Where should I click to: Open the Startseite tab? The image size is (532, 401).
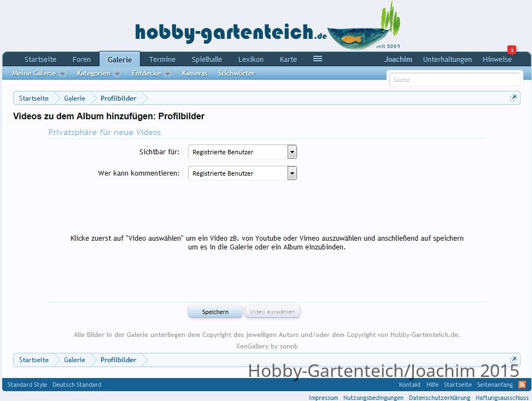(40, 59)
